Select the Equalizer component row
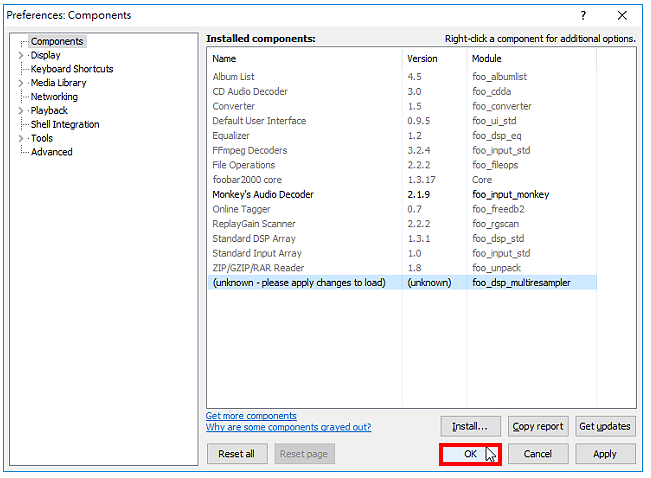The width and height of the screenshot is (651, 478). point(402,136)
